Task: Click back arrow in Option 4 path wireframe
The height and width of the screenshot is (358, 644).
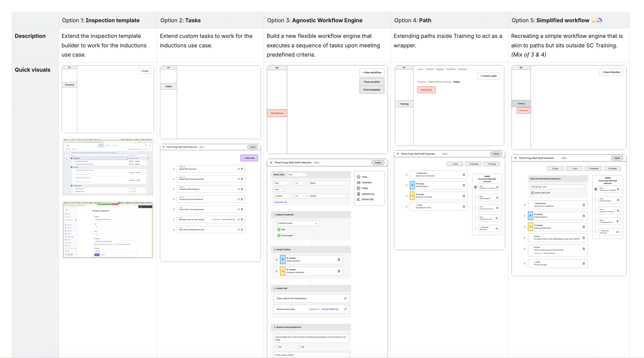Action: tap(398, 154)
